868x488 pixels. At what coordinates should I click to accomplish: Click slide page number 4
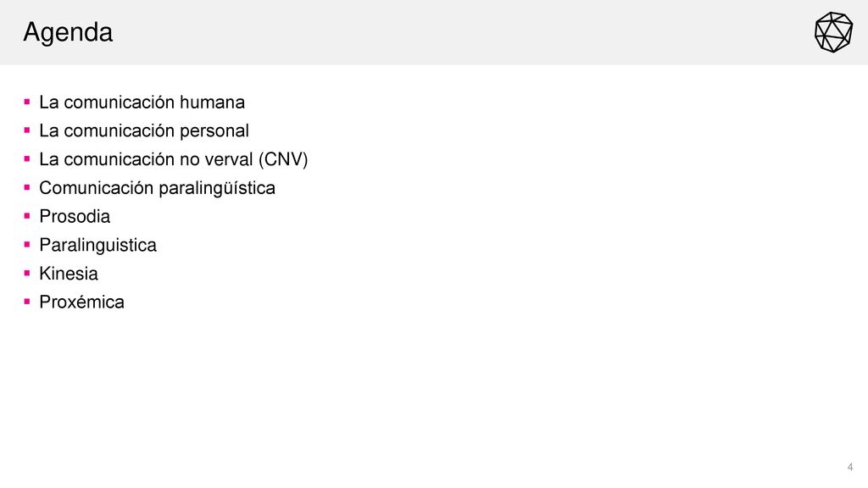point(849,468)
